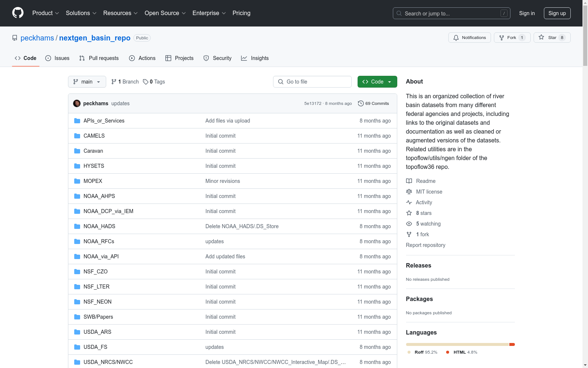Open commit message Delete NOAA_HADS/.DS_Store

(242, 226)
